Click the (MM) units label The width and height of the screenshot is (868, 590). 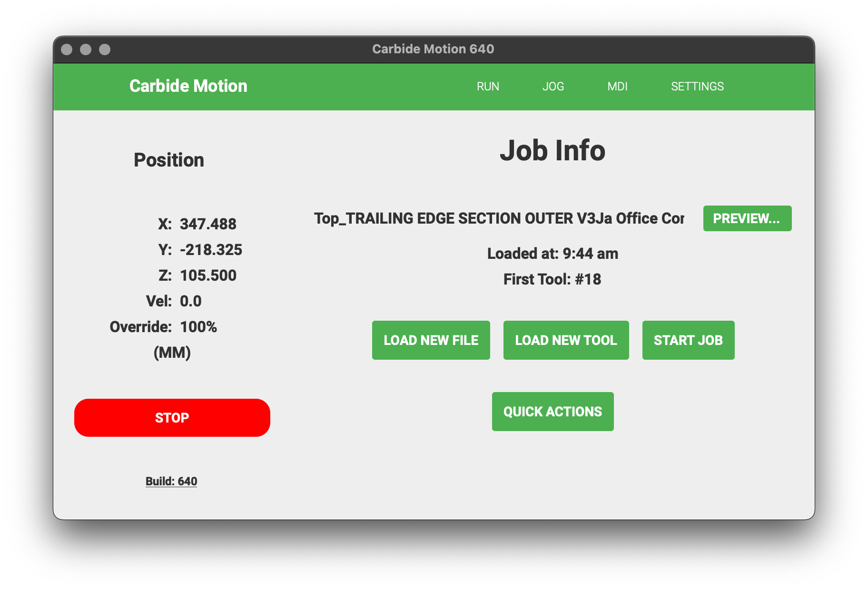172,353
